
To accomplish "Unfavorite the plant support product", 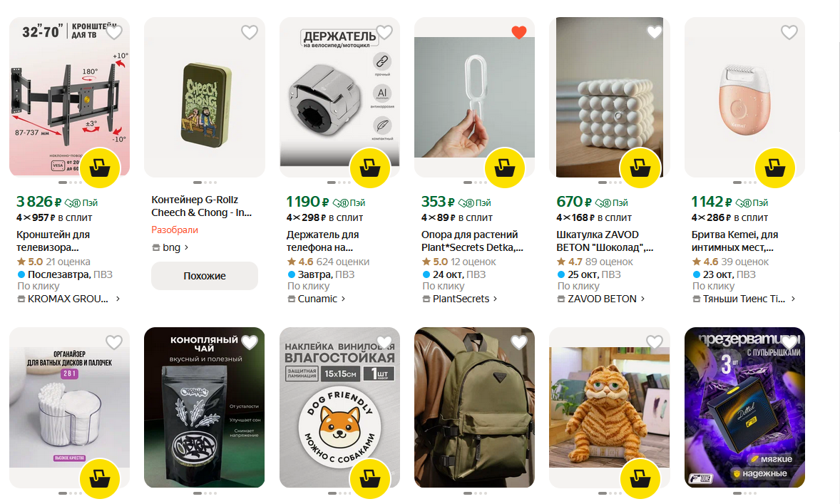I will click(519, 32).
